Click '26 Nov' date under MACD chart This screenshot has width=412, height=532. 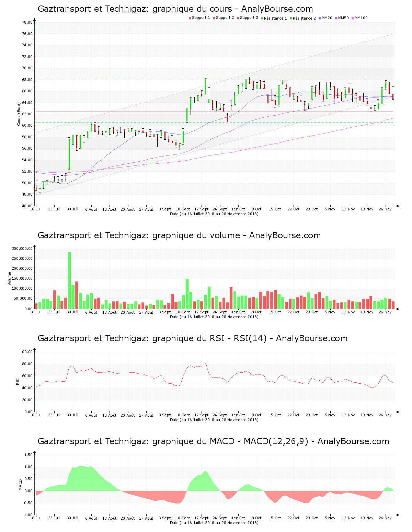[x=385, y=518]
